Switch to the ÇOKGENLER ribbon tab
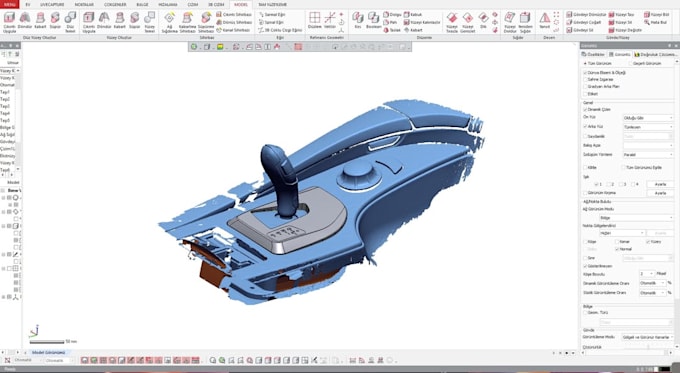 [115, 4]
